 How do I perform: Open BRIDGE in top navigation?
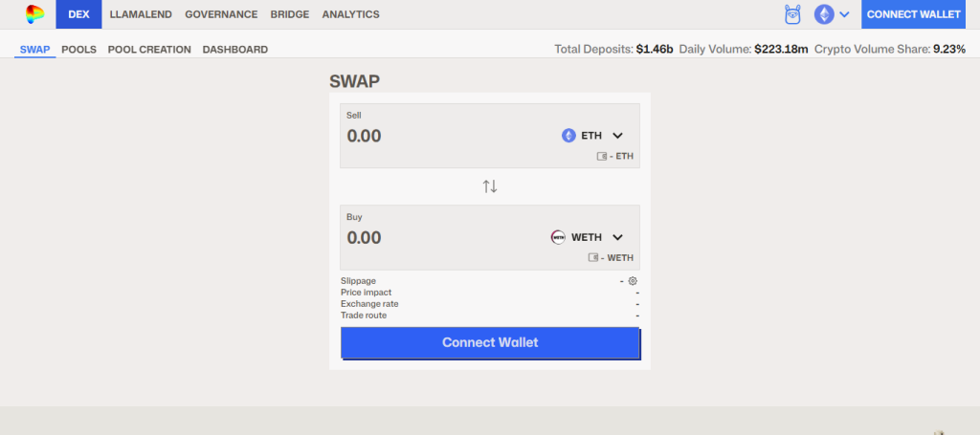[290, 14]
